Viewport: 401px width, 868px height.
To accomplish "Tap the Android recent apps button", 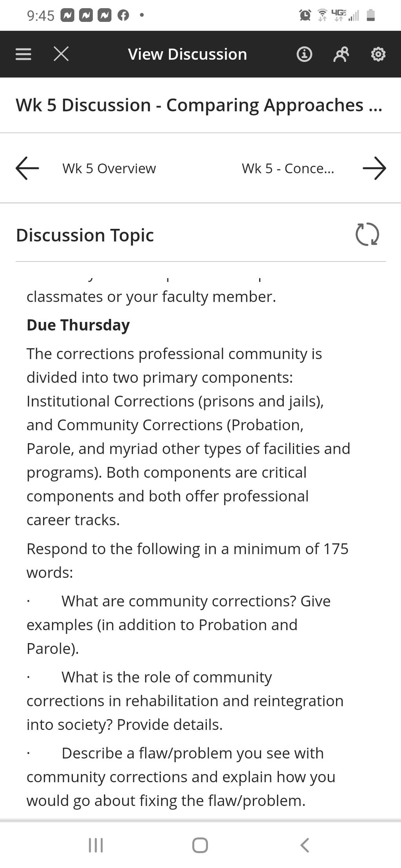I will pos(96,845).
